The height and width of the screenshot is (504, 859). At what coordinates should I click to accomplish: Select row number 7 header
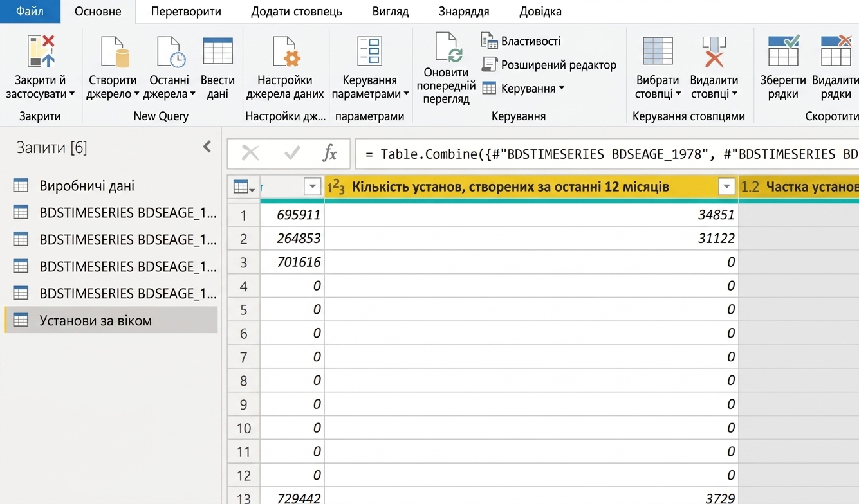pos(243,357)
